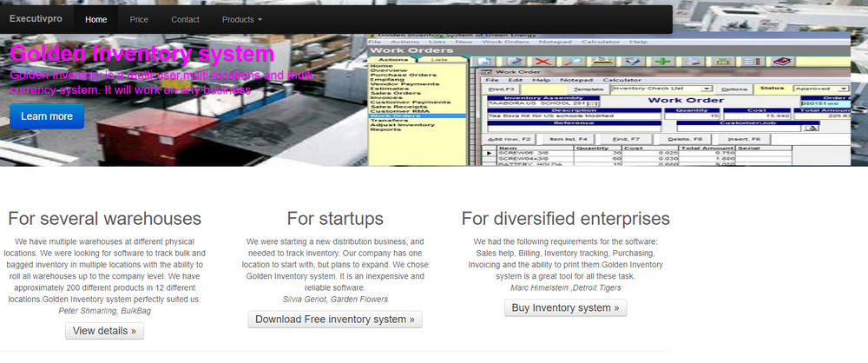Viewport: 868px width, 363px height.
Task: Open Help menu in Work Order window
Action: click(540, 81)
